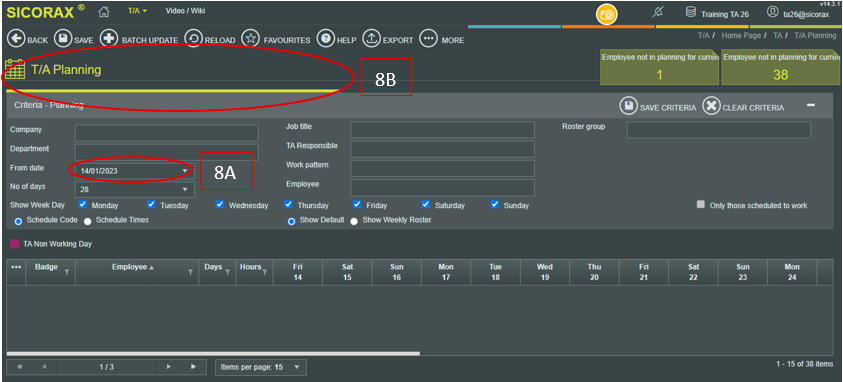Open the T/A dropdown menu
This screenshot has height=382, width=843.
[137, 11]
